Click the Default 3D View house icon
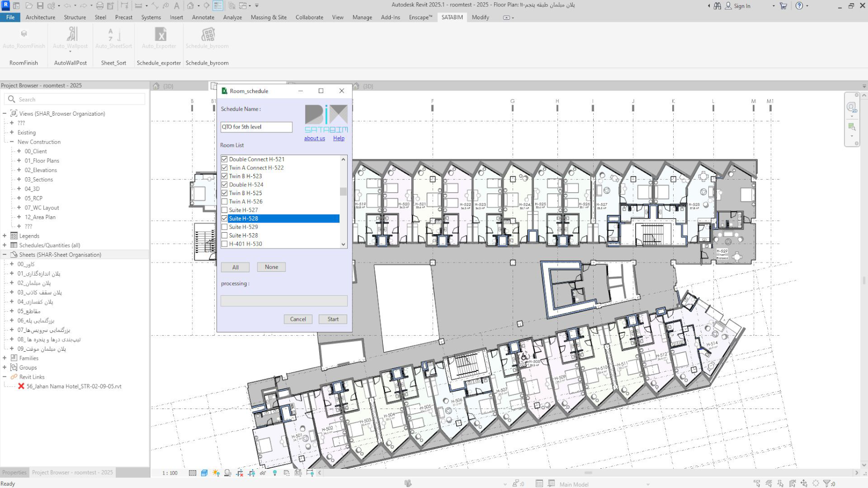The width and height of the screenshot is (868, 488). pos(190,6)
